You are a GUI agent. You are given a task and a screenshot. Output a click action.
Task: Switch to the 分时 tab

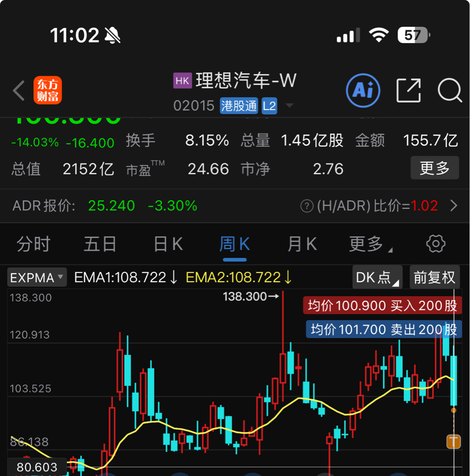(x=33, y=244)
